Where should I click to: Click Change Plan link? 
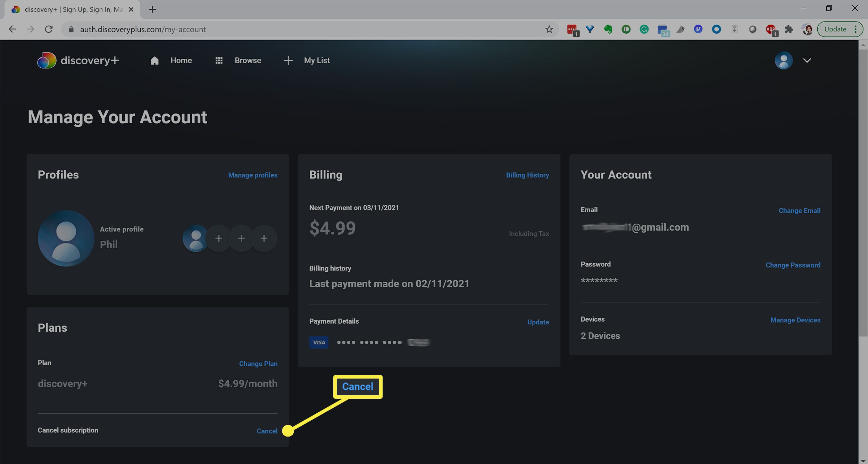pos(258,364)
